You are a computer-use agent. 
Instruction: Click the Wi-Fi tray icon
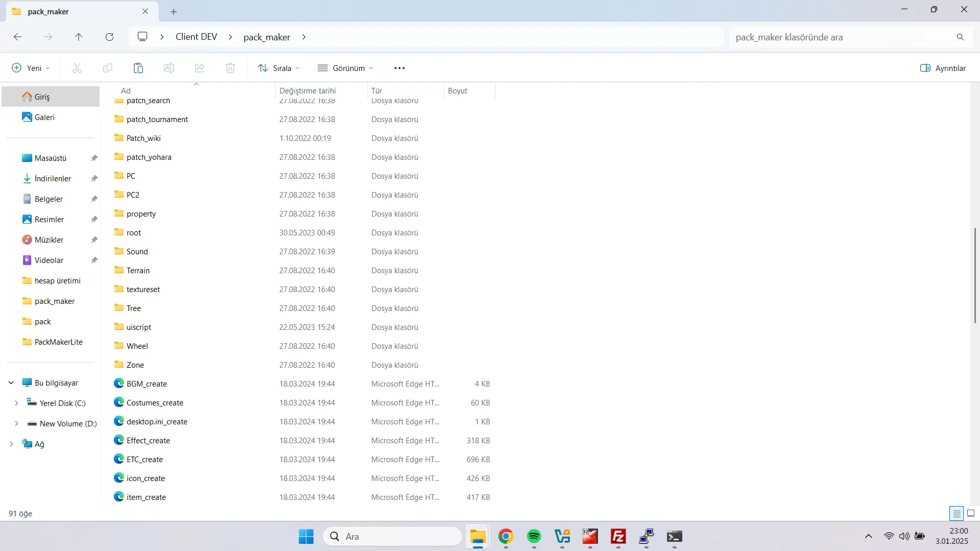[x=889, y=536]
